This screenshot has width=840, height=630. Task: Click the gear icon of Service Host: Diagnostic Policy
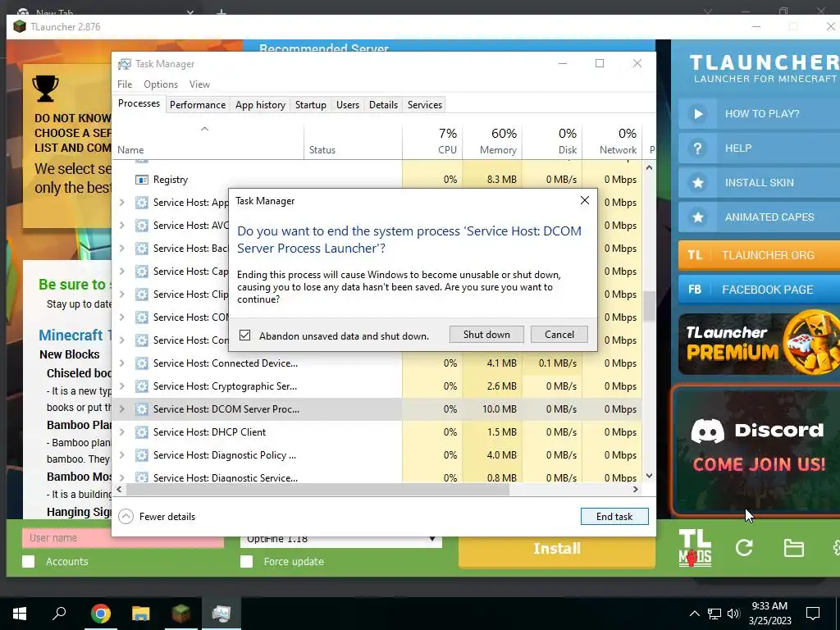(x=141, y=454)
